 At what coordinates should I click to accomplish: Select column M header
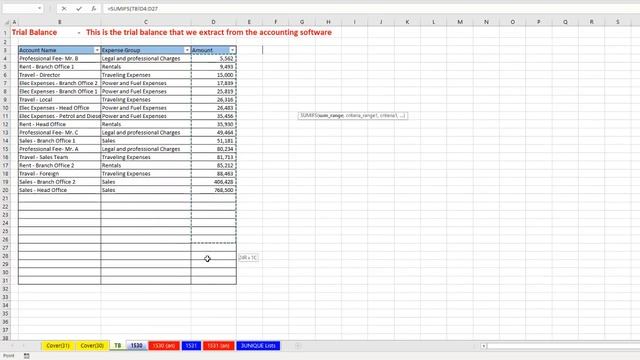pos(460,22)
